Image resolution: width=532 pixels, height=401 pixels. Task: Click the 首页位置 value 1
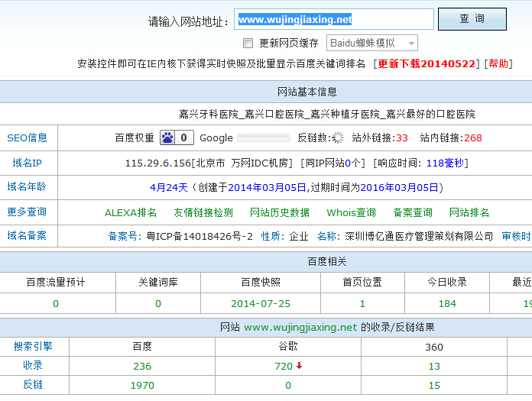pos(362,304)
